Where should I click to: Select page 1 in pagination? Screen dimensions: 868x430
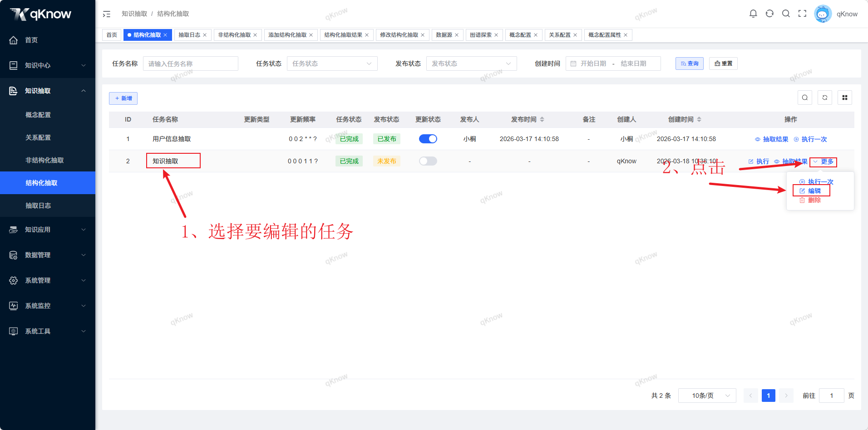[769, 396]
